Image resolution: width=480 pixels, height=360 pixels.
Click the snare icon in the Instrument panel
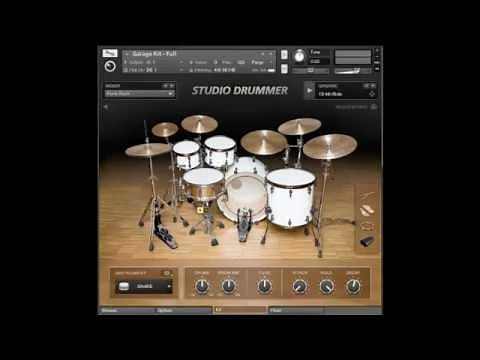[x=124, y=286]
